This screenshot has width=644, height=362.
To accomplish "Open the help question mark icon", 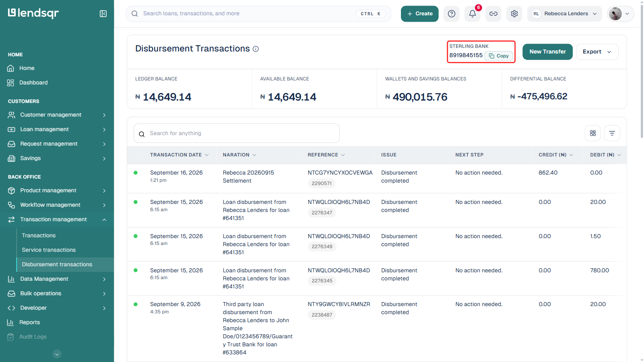I will pos(452,14).
